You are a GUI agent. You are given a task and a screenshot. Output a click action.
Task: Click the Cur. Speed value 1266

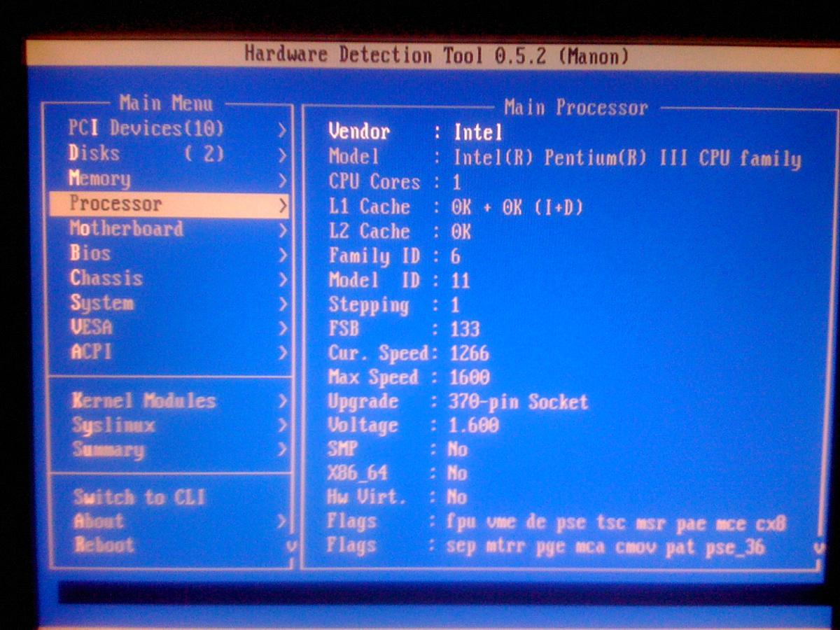[x=470, y=353]
